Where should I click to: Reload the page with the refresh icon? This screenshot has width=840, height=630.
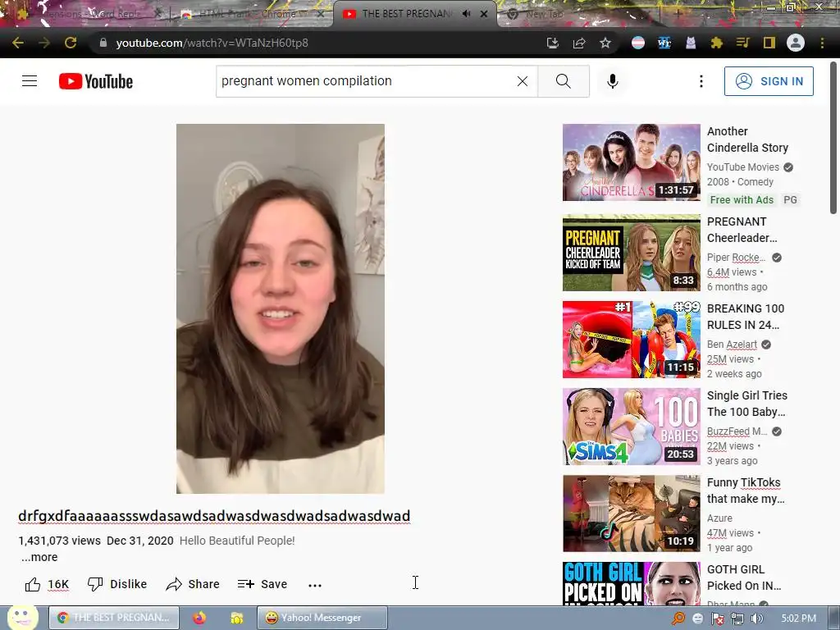(71, 43)
